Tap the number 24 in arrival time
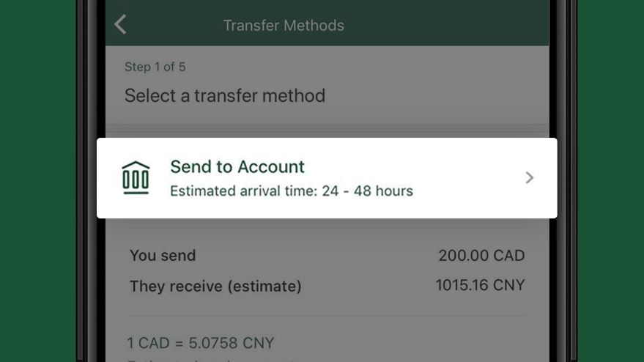The width and height of the screenshot is (644, 362). point(330,191)
